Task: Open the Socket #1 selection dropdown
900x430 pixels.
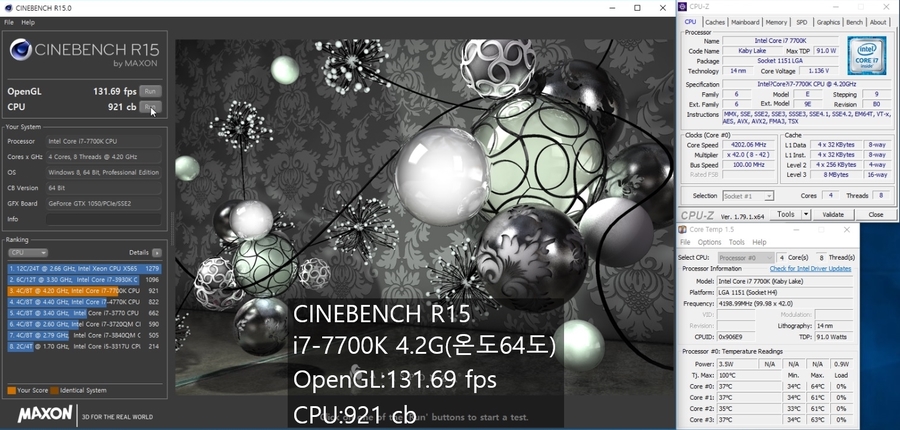Action: [748, 196]
